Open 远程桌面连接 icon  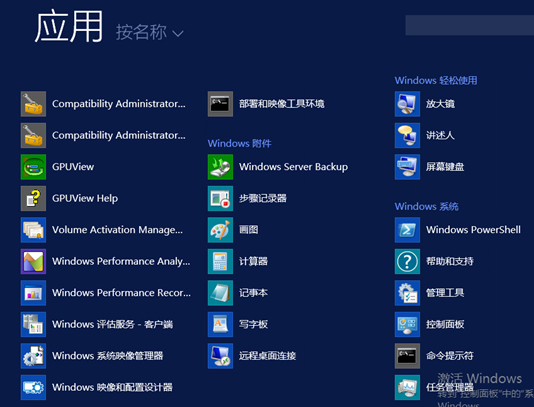tap(220, 356)
